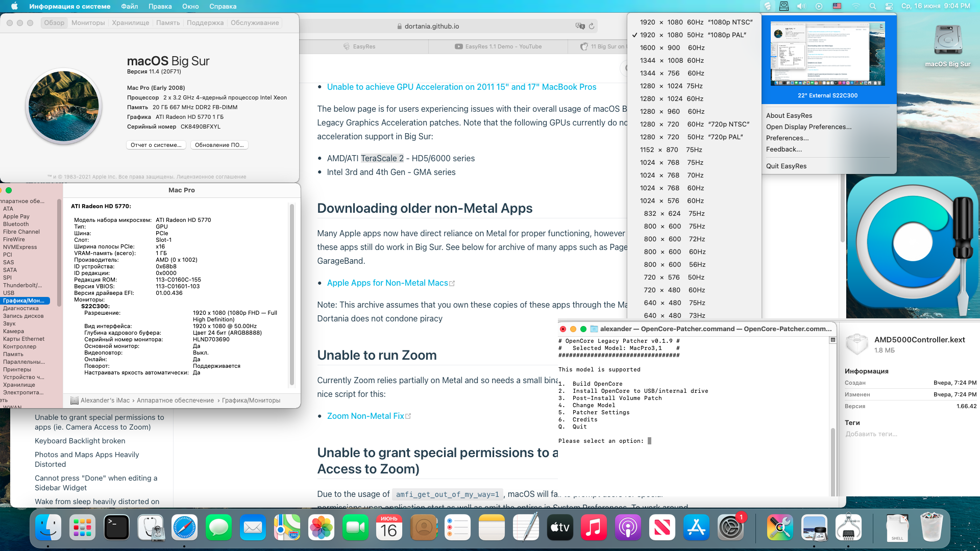This screenshot has width=980, height=551.
Task: Open the volume control in menu bar
Action: pyautogui.click(x=801, y=6)
